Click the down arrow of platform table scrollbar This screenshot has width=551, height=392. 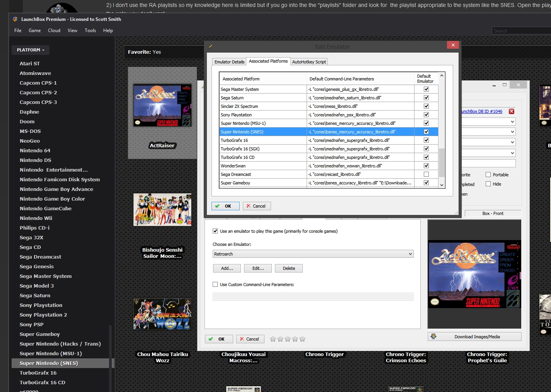point(442,185)
